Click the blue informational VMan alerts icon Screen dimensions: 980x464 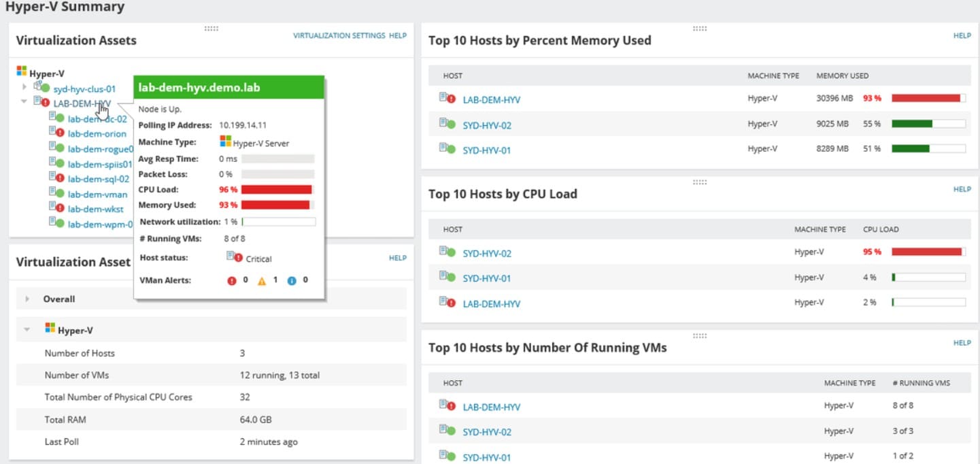coord(292,280)
